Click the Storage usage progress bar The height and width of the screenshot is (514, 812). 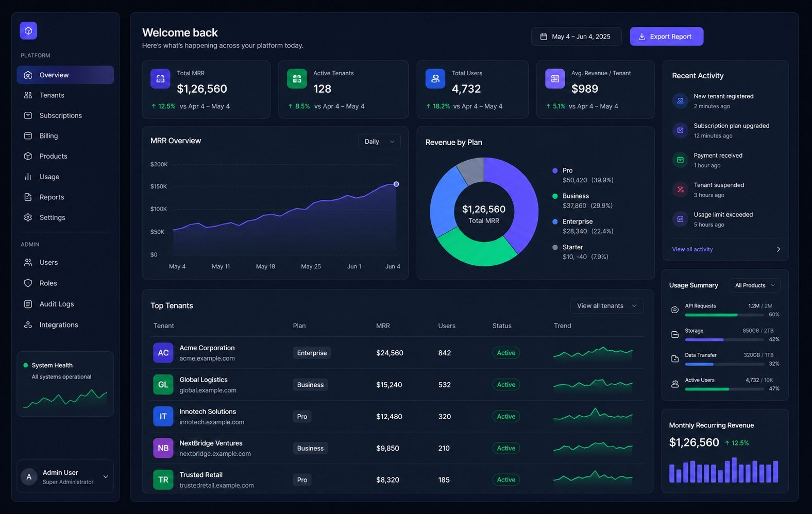(724, 340)
